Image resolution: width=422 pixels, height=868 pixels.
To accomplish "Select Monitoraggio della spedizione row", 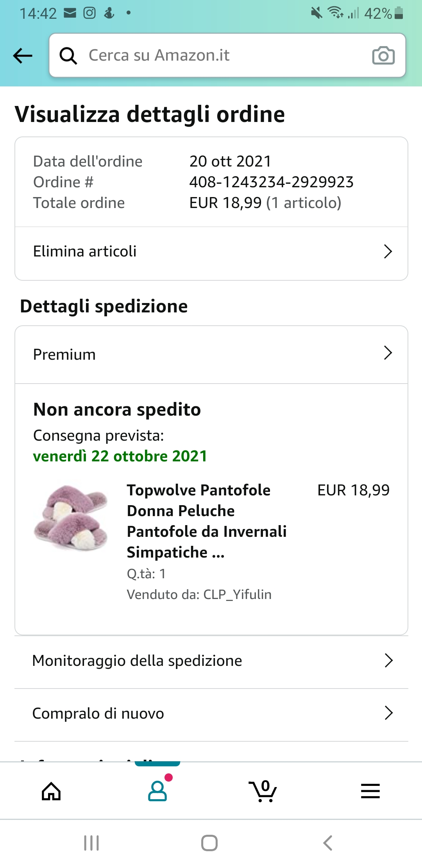I will tap(137, 661).
